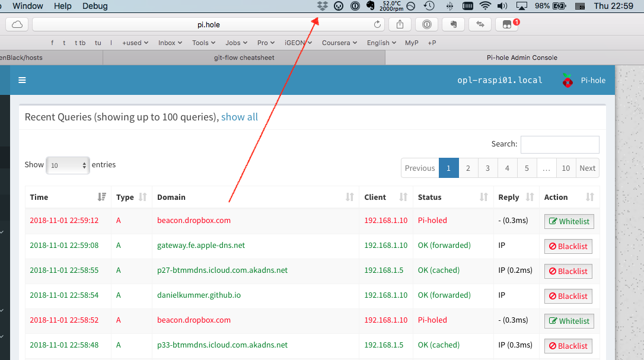This screenshot has width=644, height=360.
Task: Blacklist p33-btmmdns.icloud.com.akadns.net
Action: 568,346
